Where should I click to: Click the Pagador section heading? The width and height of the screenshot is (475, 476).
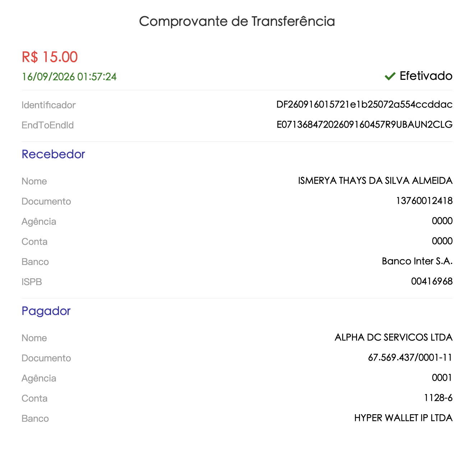coord(46,311)
